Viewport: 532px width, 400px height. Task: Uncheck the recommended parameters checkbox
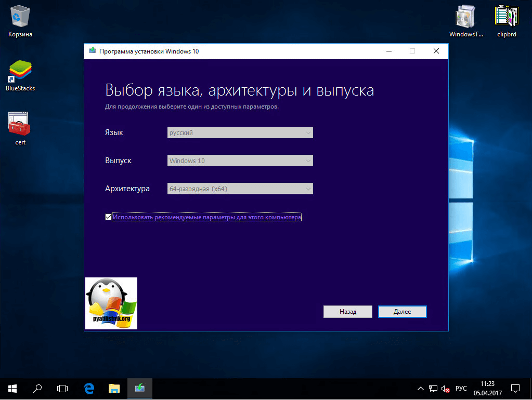tap(108, 217)
